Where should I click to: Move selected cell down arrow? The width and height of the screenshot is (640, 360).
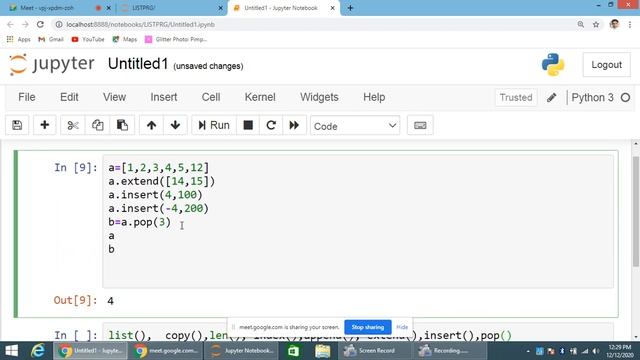pos(176,125)
